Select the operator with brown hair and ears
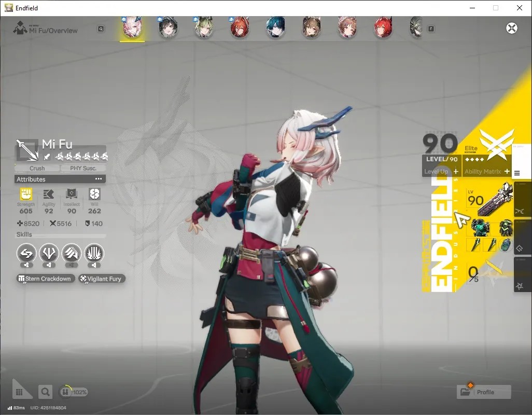The height and width of the screenshot is (415, 532). (311, 27)
